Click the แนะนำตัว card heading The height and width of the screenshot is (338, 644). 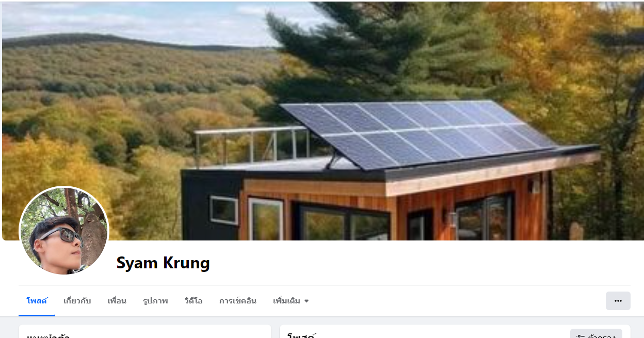click(48, 336)
